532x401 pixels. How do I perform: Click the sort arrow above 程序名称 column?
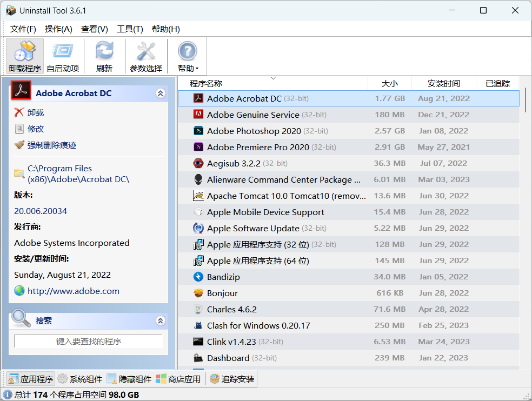click(x=273, y=78)
